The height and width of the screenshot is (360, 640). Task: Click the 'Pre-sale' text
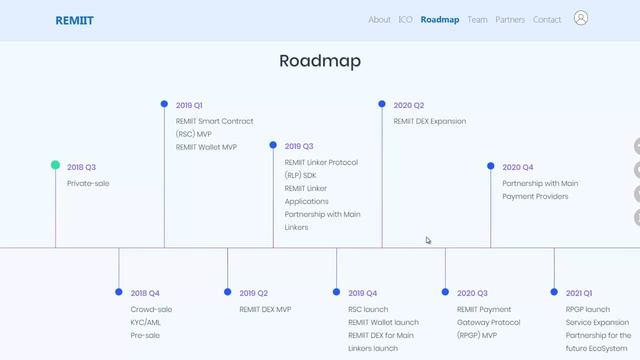145,336
